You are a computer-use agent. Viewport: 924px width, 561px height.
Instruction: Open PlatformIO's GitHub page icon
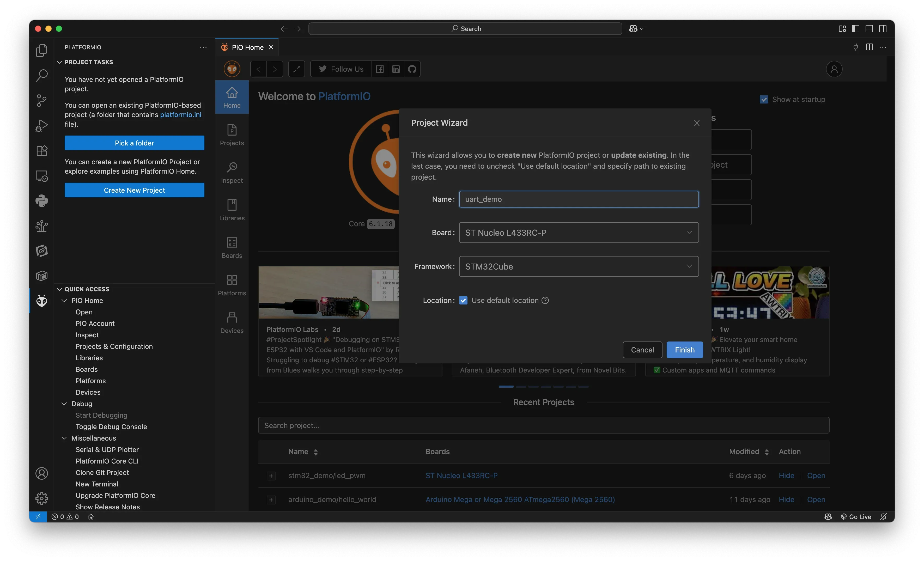(x=412, y=69)
